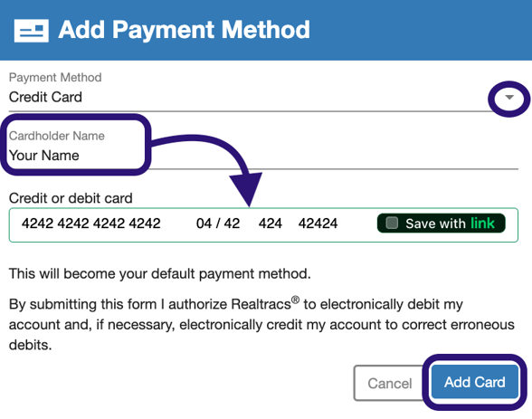Click the Cancel button
The image size is (532, 419).
coord(389,384)
